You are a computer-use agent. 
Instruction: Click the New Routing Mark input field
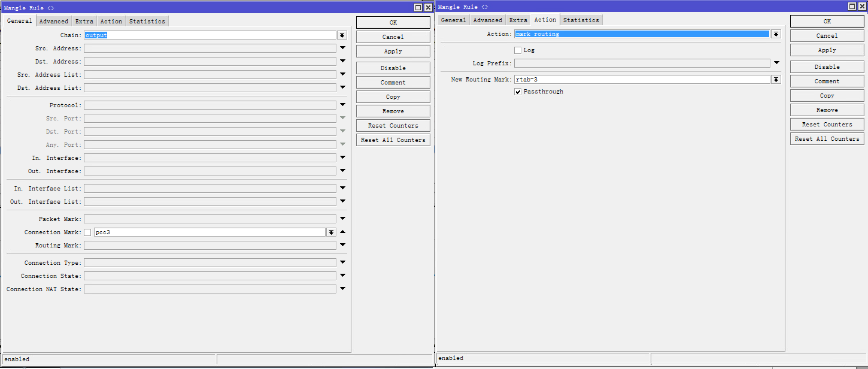(641, 80)
